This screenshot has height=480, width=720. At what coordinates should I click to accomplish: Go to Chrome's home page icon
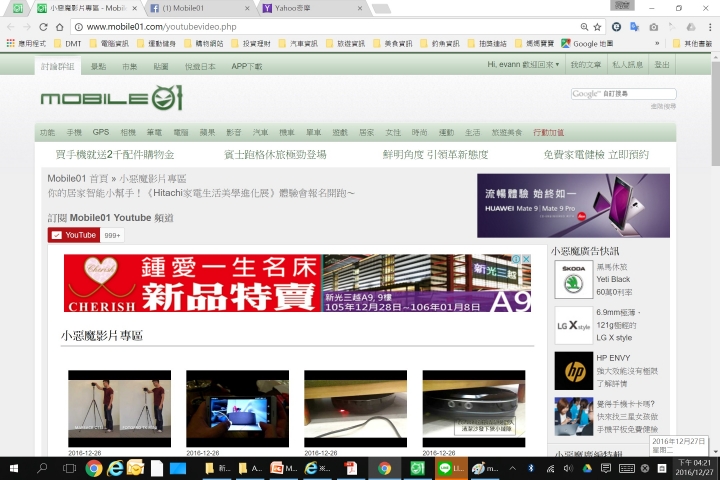coord(59,27)
